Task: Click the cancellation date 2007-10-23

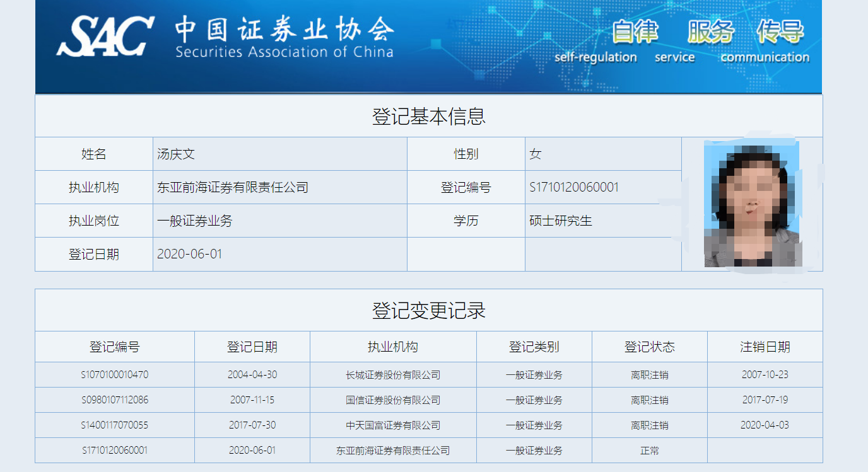Action: coord(765,375)
